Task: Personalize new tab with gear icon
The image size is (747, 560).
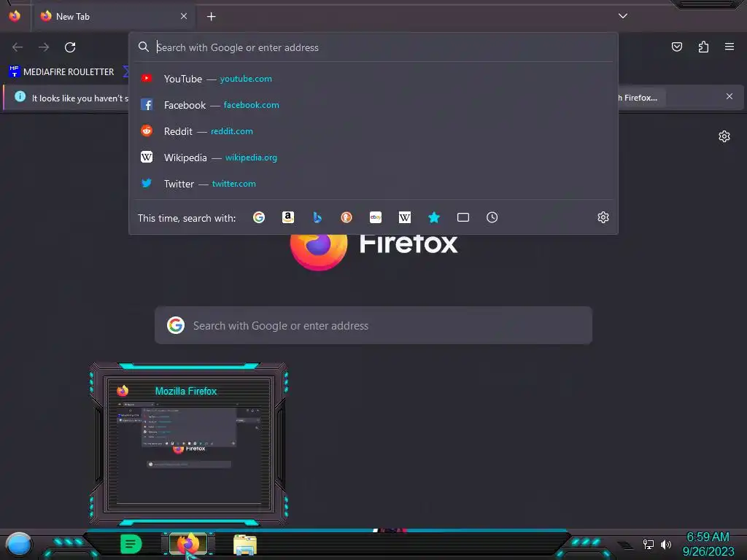Action: pyautogui.click(x=724, y=136)
